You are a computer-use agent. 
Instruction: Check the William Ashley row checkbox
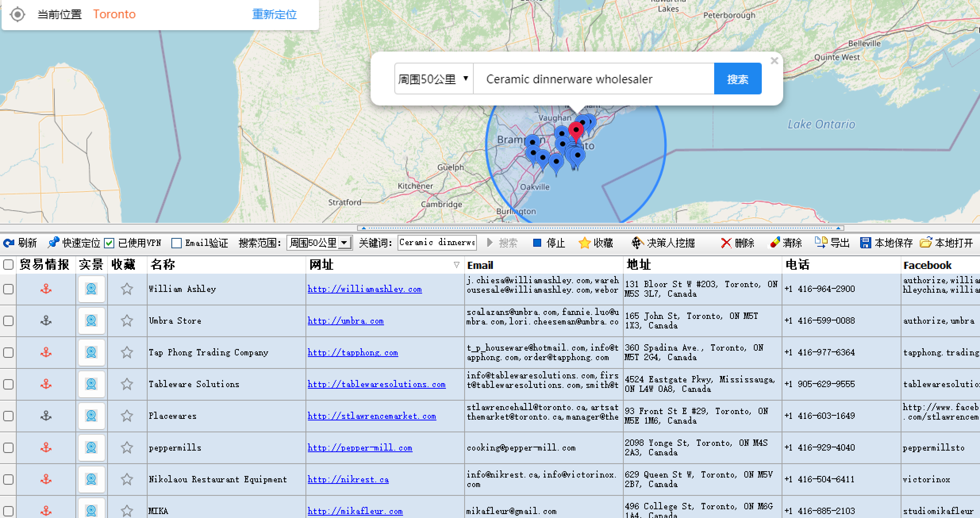click(8, 289)
